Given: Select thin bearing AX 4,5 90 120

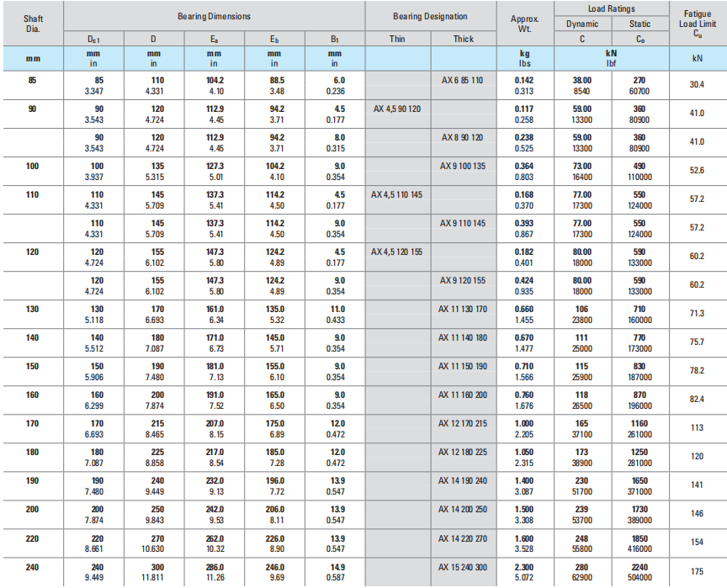Looking at the screenshot, I should (396, 109).
